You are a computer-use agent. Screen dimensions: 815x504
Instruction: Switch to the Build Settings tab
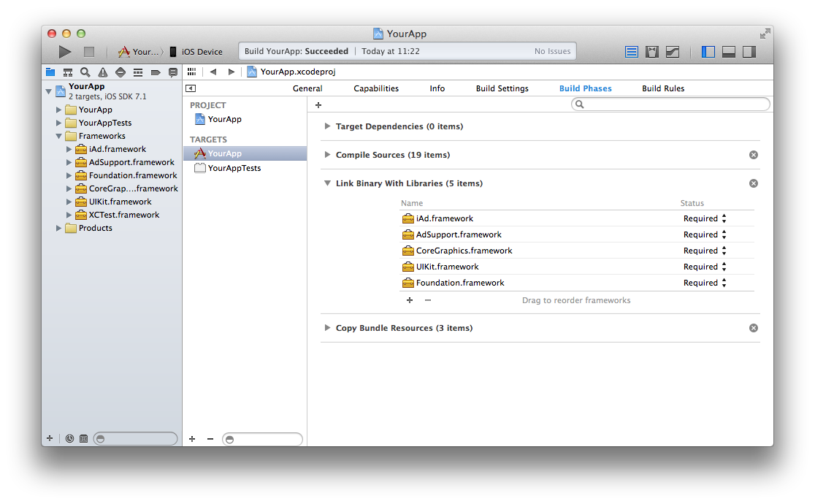coord(502,88)
